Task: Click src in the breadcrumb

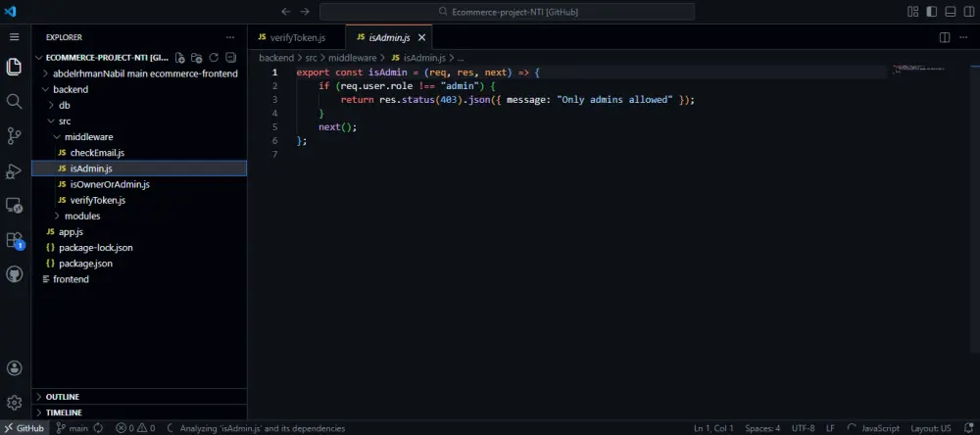Action: point(312,58)
